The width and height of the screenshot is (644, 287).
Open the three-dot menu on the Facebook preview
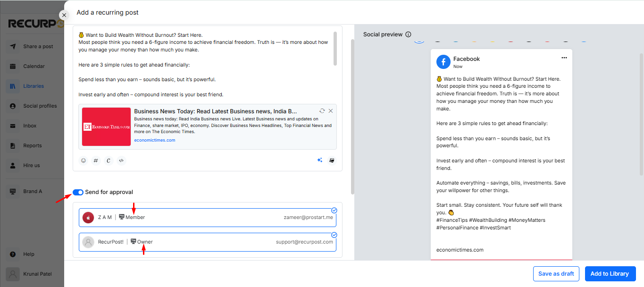(564, 57)
